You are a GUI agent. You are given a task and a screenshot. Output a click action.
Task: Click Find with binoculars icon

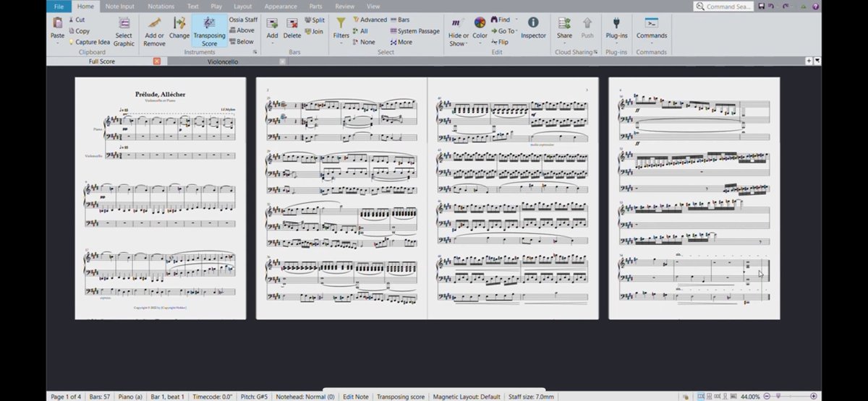(x=501, y=20)
